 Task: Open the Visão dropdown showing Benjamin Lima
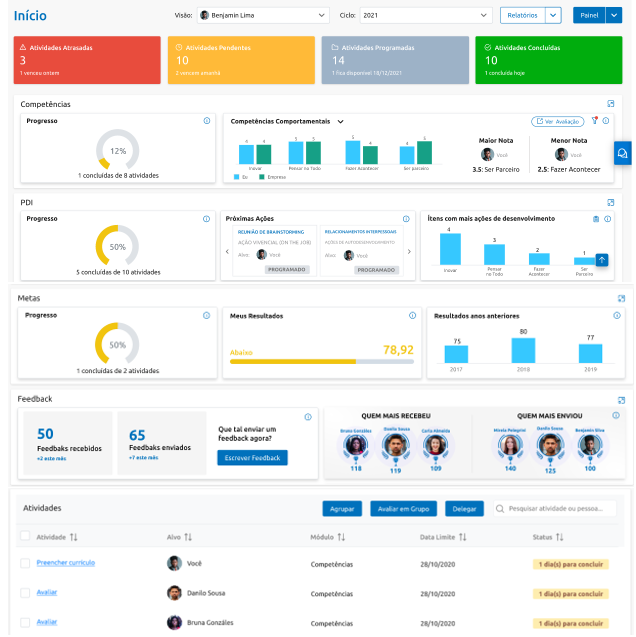[263, 15]
